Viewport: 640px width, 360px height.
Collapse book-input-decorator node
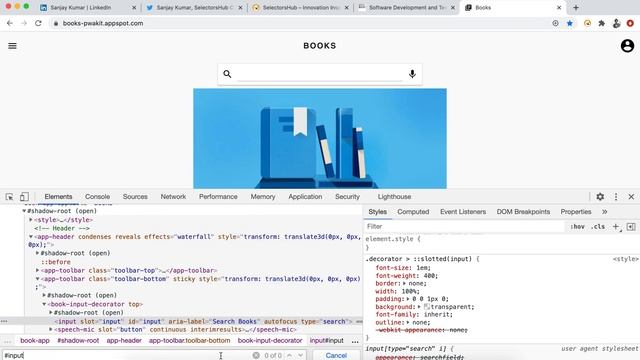[x=44, y=304]
